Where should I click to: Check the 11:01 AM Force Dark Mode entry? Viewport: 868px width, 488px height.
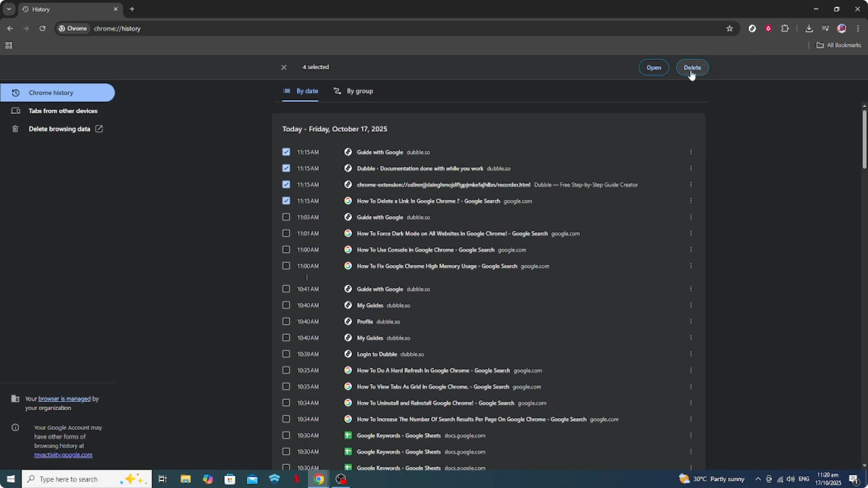tap(286, 233)
